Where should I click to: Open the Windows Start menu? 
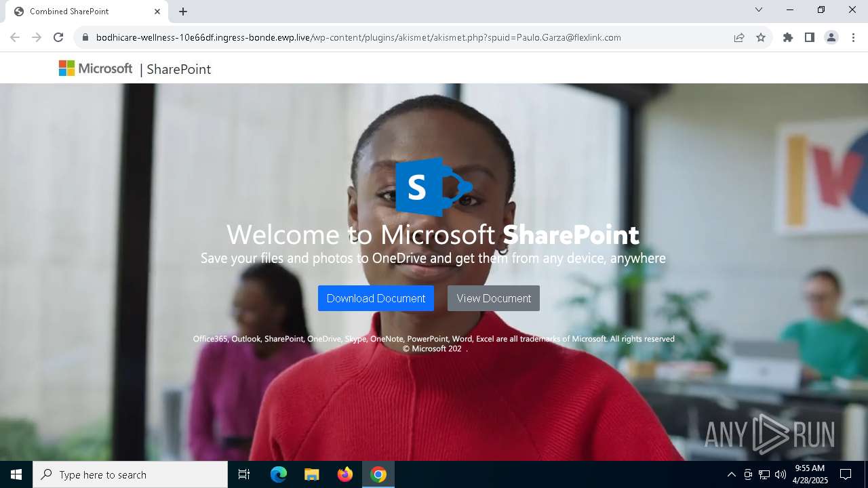(16, 474)
